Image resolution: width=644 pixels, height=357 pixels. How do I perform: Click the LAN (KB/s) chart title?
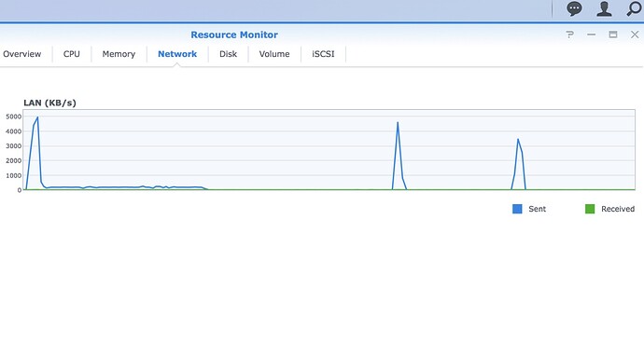tap(49, 103)
